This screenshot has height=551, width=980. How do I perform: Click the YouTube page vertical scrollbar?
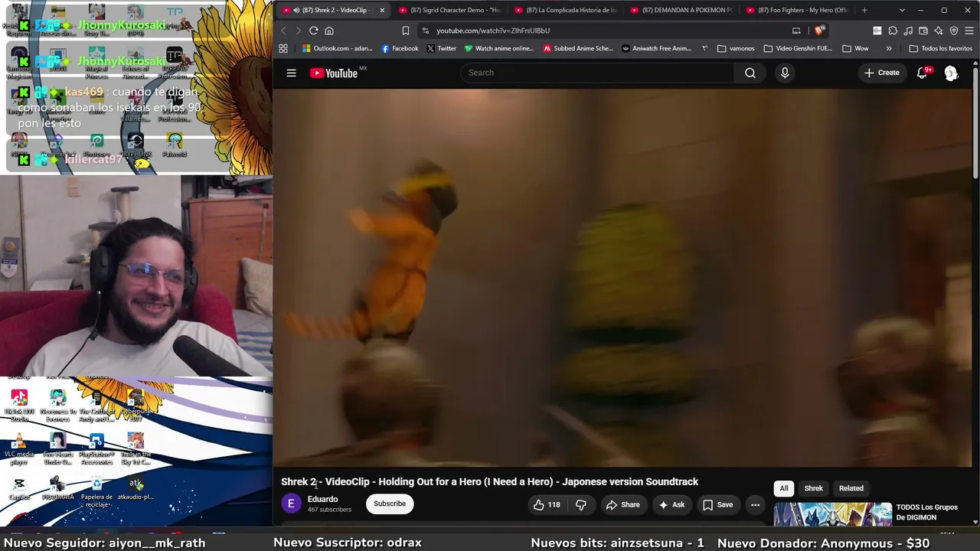(x=975, y=122)
